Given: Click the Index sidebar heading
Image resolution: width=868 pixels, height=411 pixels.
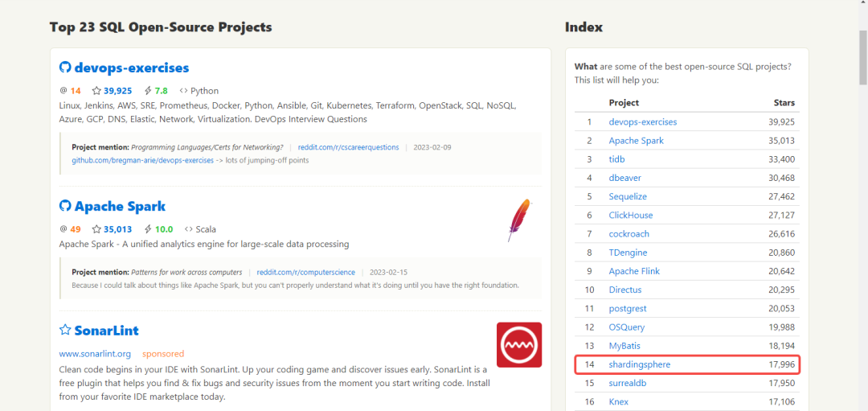Looking at the screenshot, I should click(584, 27).
